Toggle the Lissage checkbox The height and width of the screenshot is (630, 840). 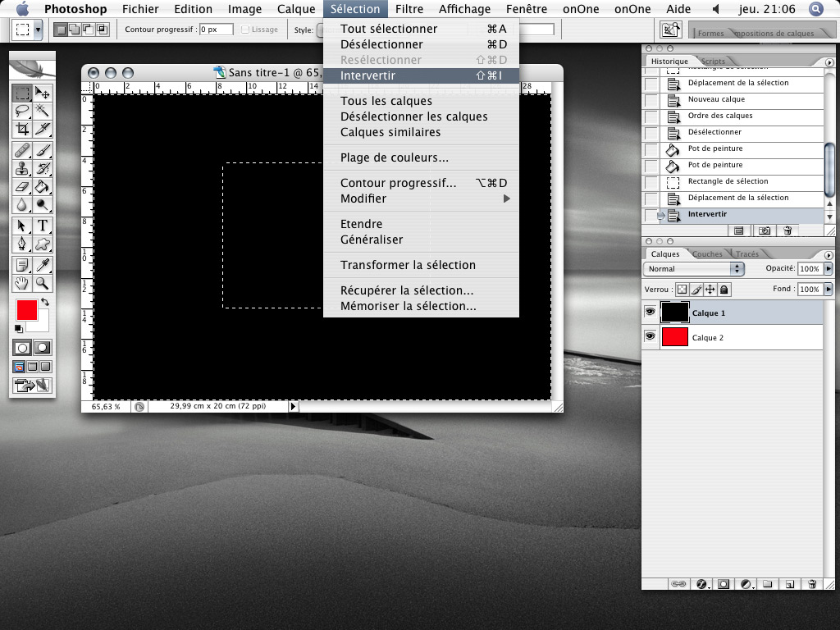[x=244, y=30]
